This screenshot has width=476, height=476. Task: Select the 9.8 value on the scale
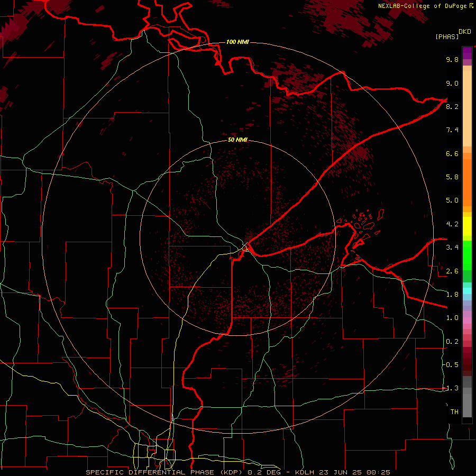pyautogui.click(x=452, y=59)
